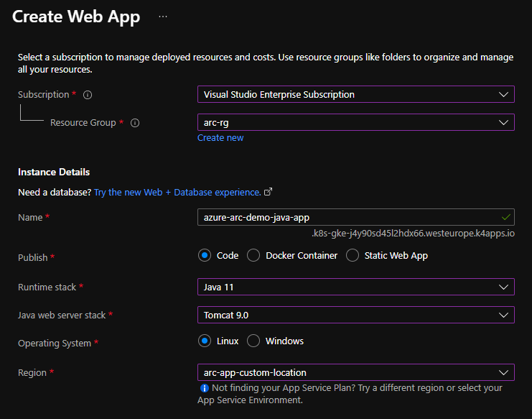Click the Name field label
This screenshot has height=419, width=532.
point(30,218)
